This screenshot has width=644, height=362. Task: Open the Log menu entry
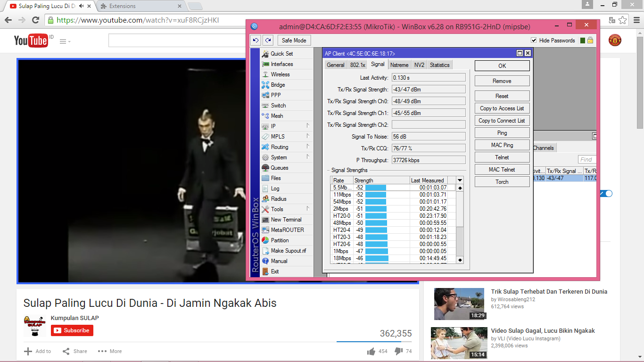tap(275, 189)
